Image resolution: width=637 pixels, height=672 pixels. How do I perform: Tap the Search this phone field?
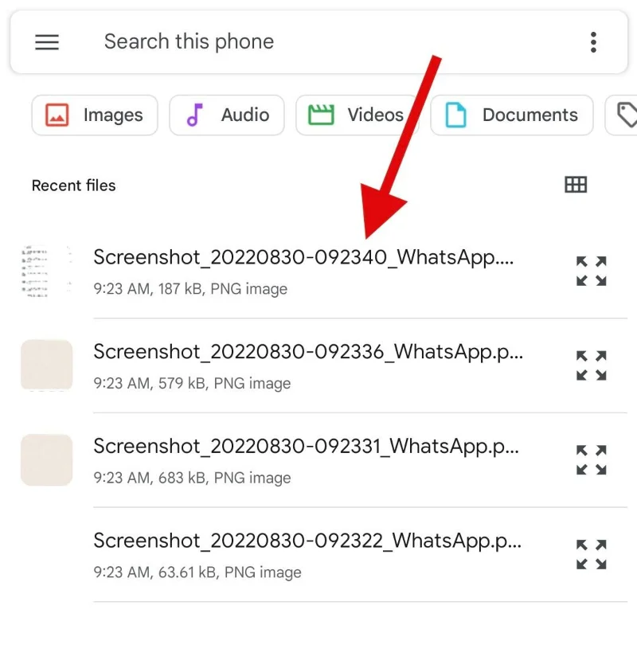tap(189, 41)
